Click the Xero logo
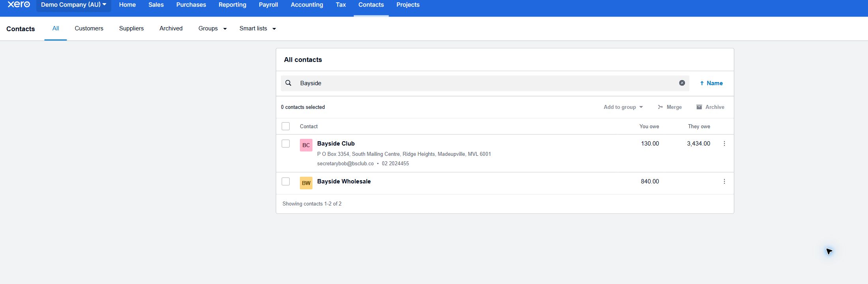 19,4
